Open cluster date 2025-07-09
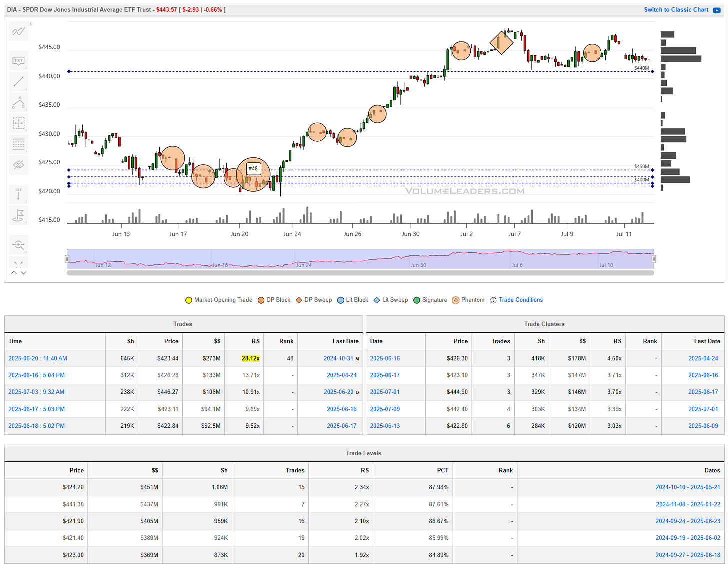Screen dimensions: 728x566 (385, 409)
